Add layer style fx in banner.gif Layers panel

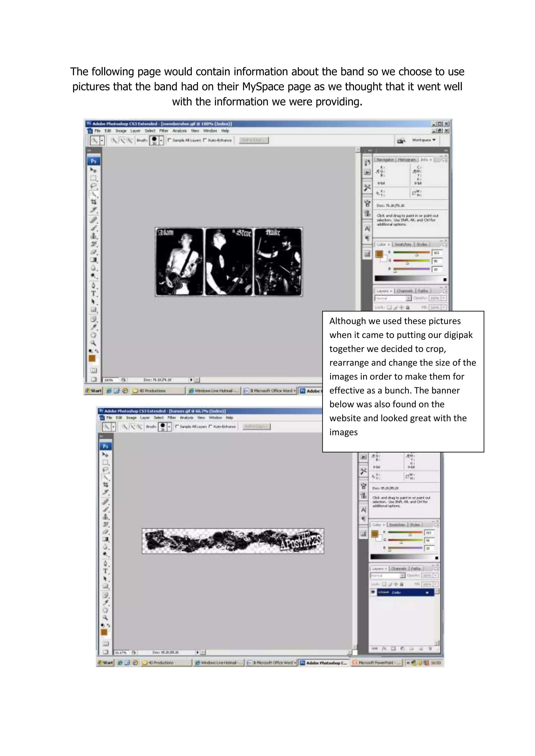tap(384, 649)
